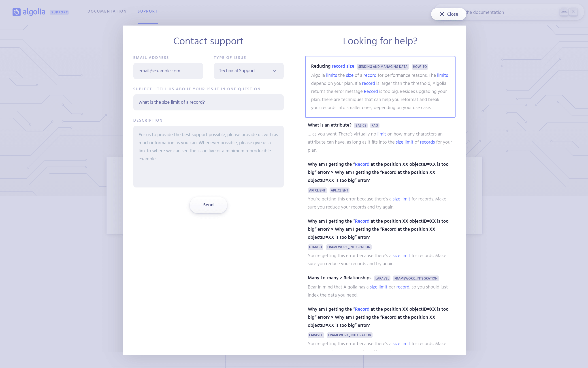This screenshot has width=588, height=368.
Task: Expand the 'What is an attribute?' result
Action: coord(329,125)
